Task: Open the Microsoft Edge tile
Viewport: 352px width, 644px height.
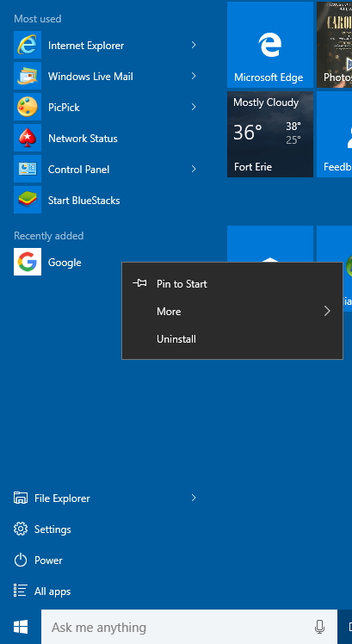Action: point(270,45)
